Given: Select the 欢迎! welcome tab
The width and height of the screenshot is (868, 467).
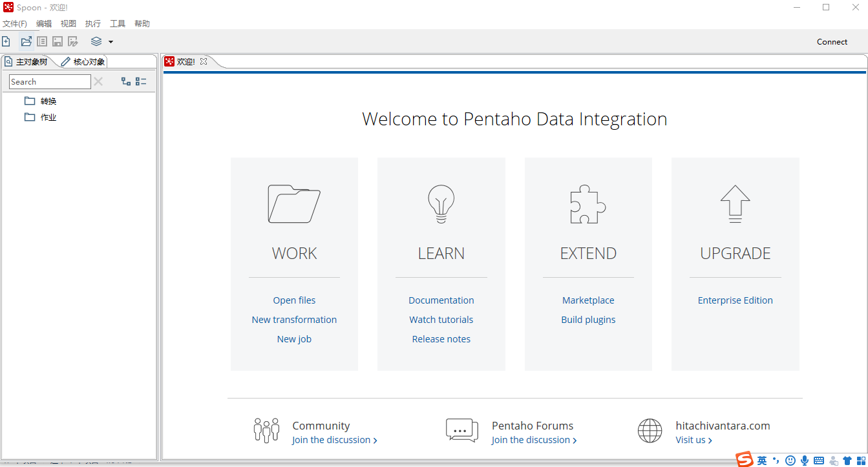Looking at the screenshot, I should click(x=185, y=62).
